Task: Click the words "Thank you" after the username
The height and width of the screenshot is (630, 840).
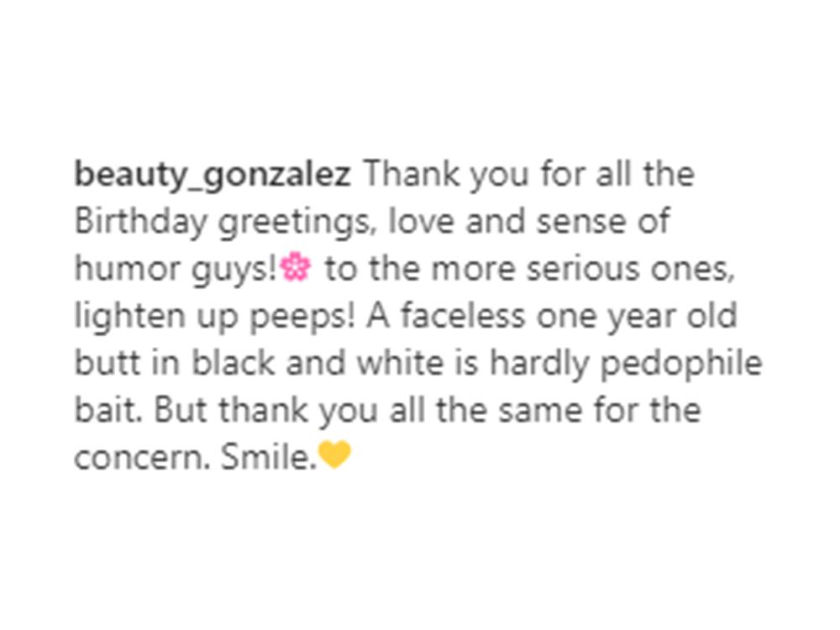Action: coord(423,176)
